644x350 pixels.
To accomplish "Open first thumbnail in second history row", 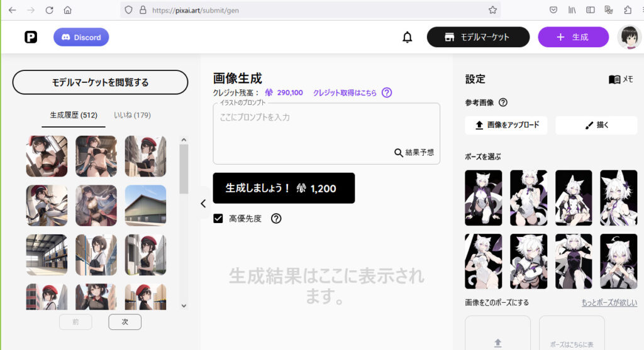I will pos(47,205).
